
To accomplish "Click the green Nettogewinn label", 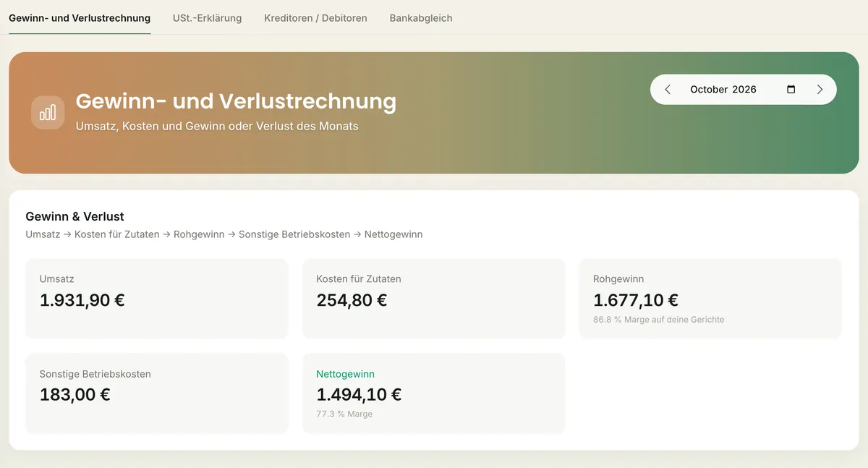I will tap(345, 374).
